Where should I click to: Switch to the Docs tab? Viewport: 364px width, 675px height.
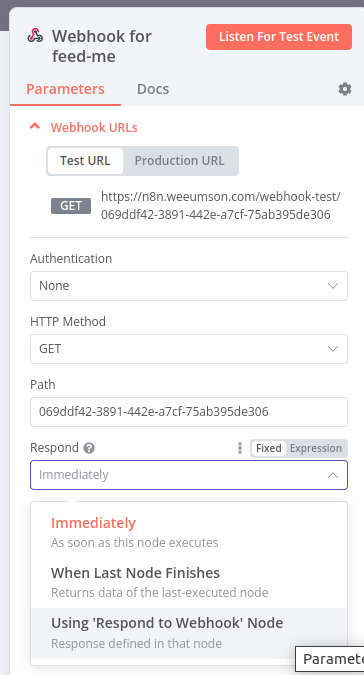tap(153, 89)
